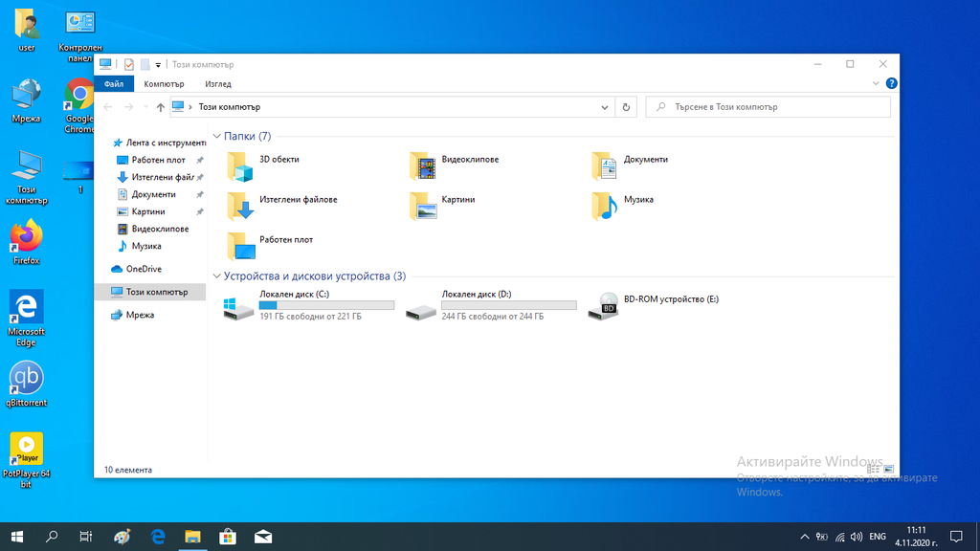The height and width of the screenshot is (551, 980).
Task: Collapse the Папки (7) group
Action: pyautogui.click(x=216, y=137)
